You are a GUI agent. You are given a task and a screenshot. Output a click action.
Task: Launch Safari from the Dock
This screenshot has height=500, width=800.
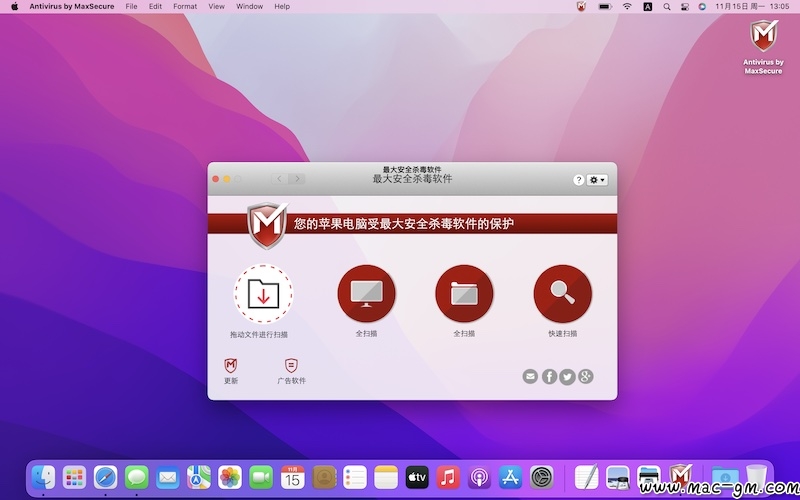[x=106, y=478]
